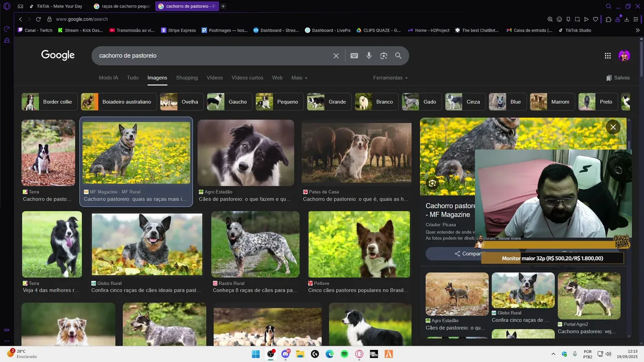
Task: Filter by the Pequeno chip
Action: point(279,102)
